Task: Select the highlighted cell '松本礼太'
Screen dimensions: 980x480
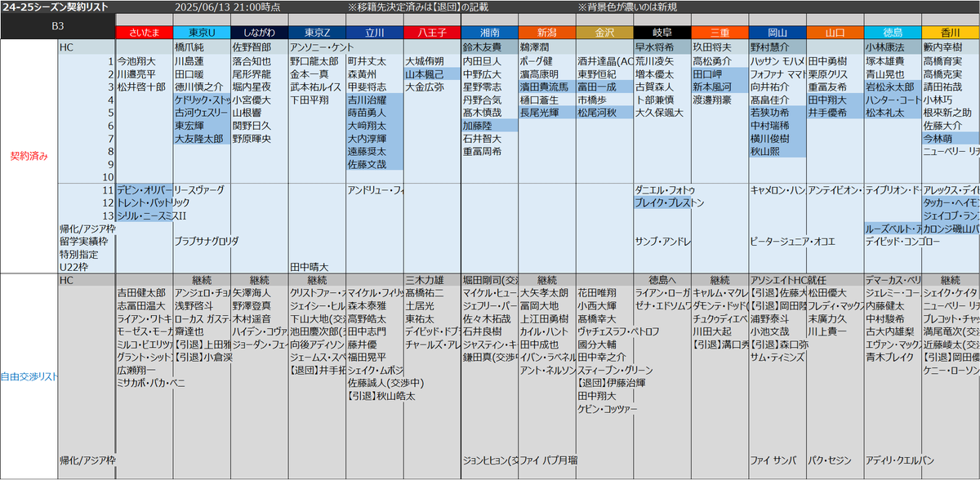Action: click(892, 113)
